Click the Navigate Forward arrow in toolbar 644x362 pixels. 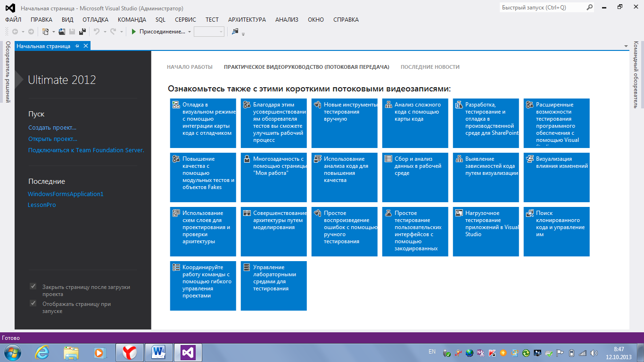(31, 32)
